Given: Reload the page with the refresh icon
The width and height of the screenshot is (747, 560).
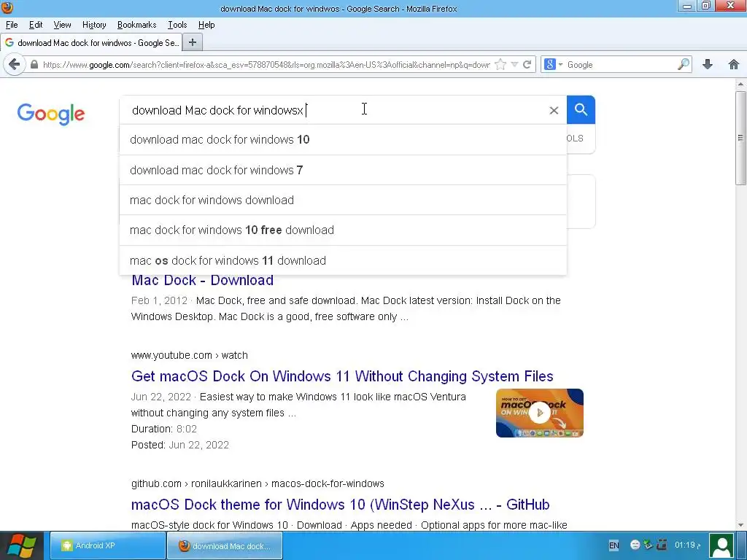Looking at the screenshot, I should pyautogui.click(x=527, y=64).
